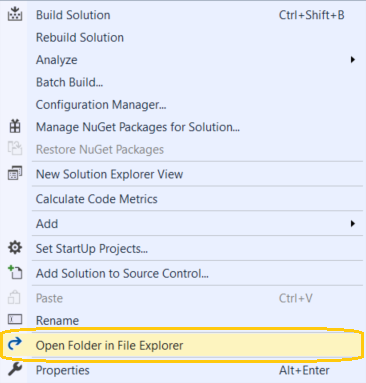Click the Rename textbox icon

coord(15,320)
